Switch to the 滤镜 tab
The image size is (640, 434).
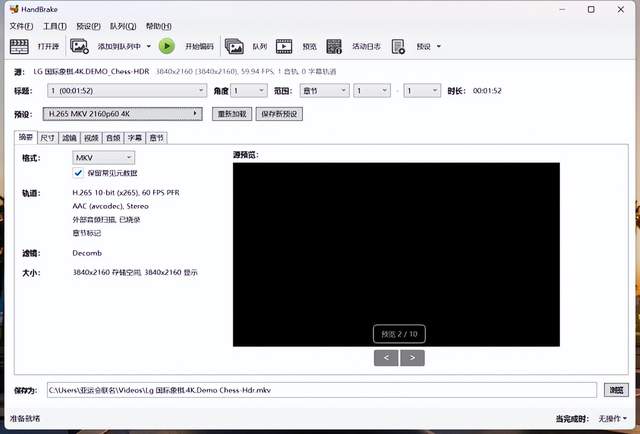click(69, 138)
